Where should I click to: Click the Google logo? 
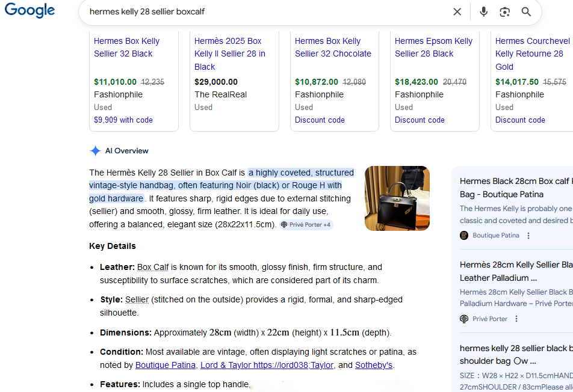point(29,11)
